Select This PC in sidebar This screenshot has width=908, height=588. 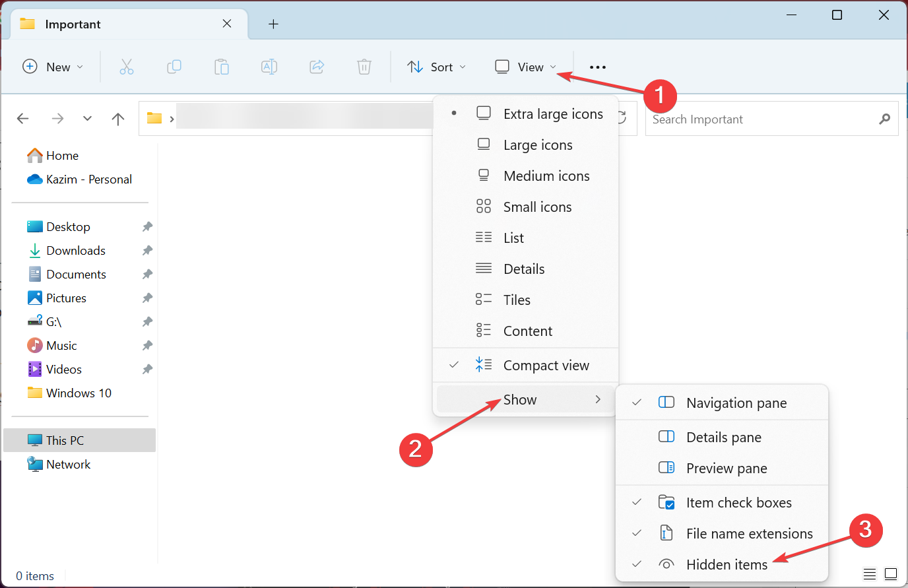point(80,440)
